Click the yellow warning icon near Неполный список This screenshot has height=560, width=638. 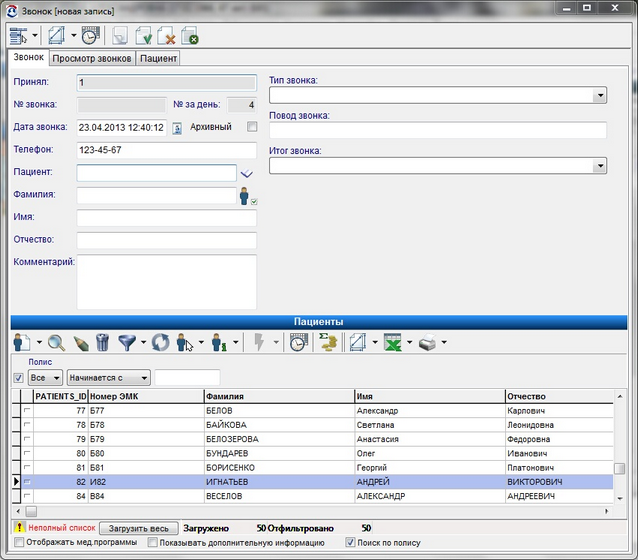coord(19,527)
